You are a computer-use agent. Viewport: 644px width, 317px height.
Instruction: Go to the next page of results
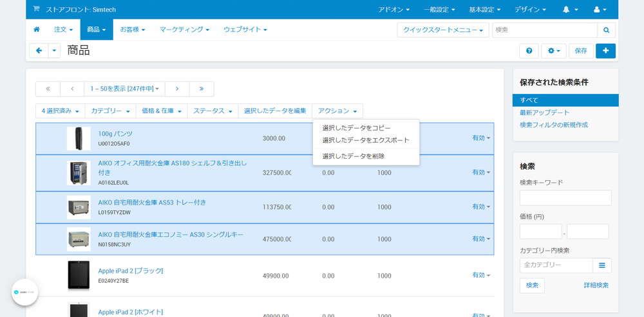coord(177,89)
